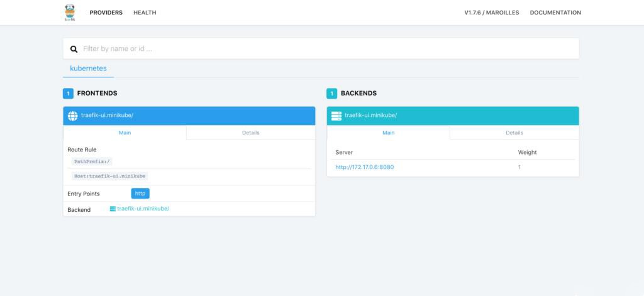Screen dimensions: 644x296
Task: Switch to the frontend Details tab
Action: (x=250, y=133)
